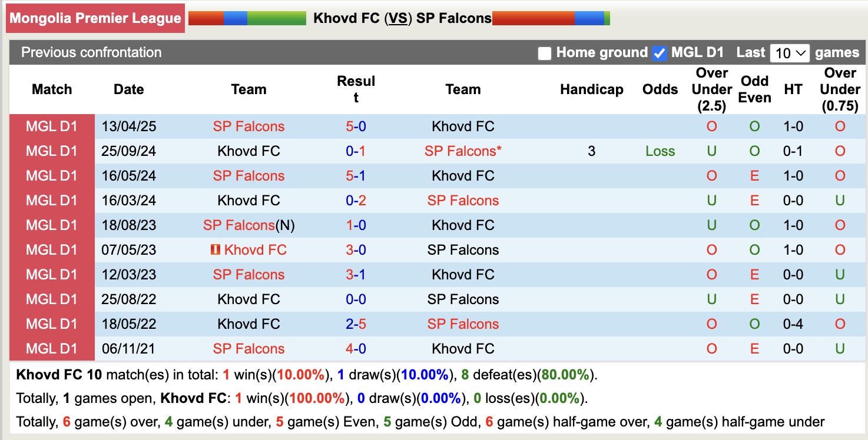Screen dimensions: 868x440
Task: Select the MGL D1 badge on the 06/11/21 row
Action: coord(51,348)
